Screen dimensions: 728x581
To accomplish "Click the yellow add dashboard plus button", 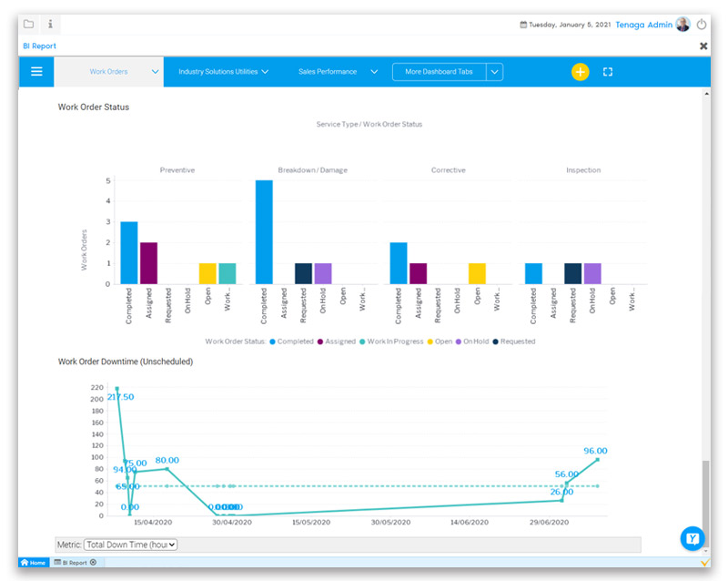I will 580,72.
